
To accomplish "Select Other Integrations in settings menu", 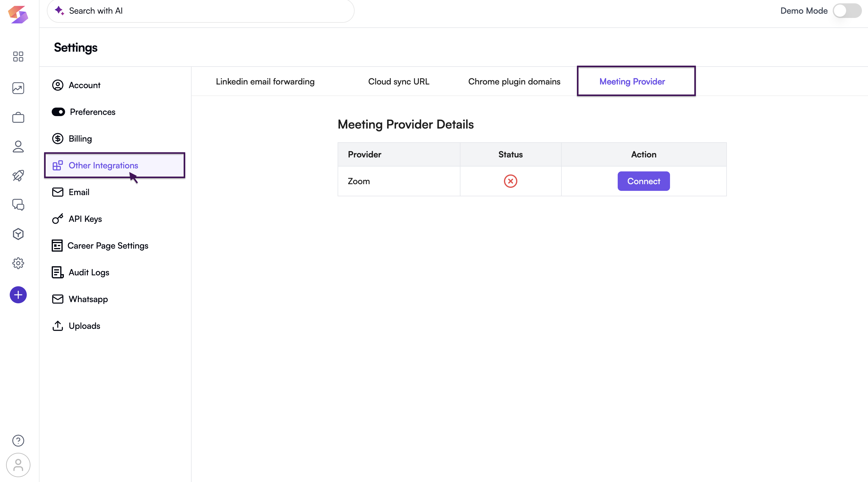I will tap(115, 165).
